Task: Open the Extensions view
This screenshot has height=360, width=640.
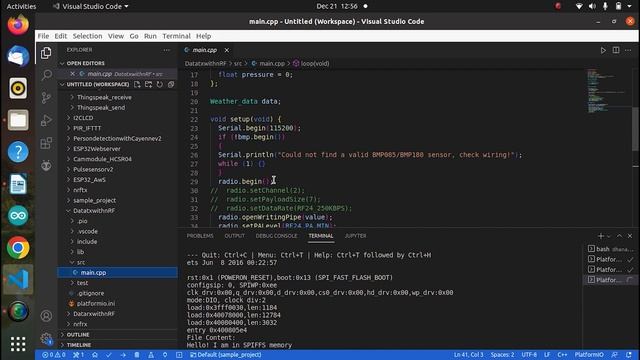Action: point(47,143)
